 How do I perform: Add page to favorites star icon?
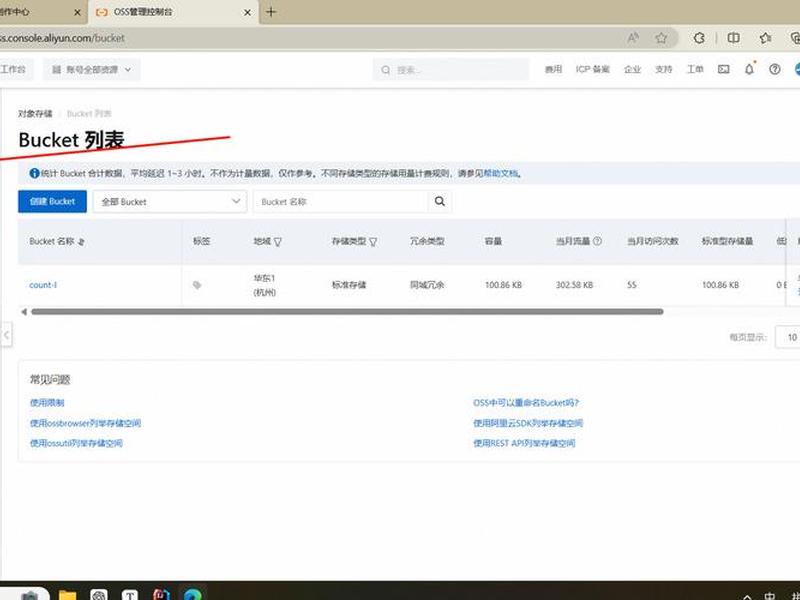(661, 38)
